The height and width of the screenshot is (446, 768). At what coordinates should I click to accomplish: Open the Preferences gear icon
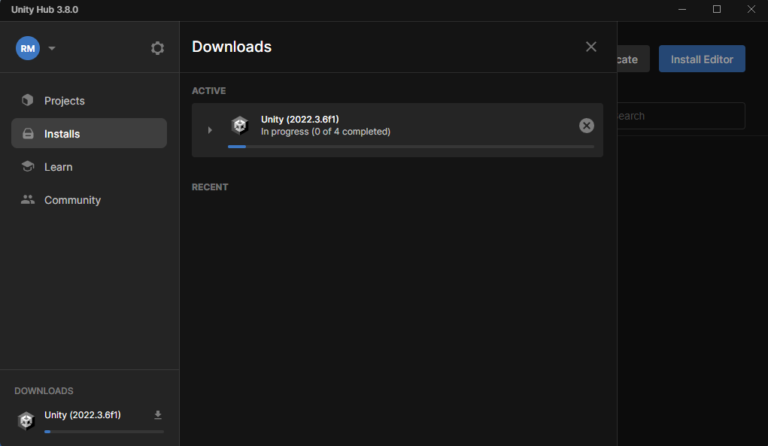(157, 48)
